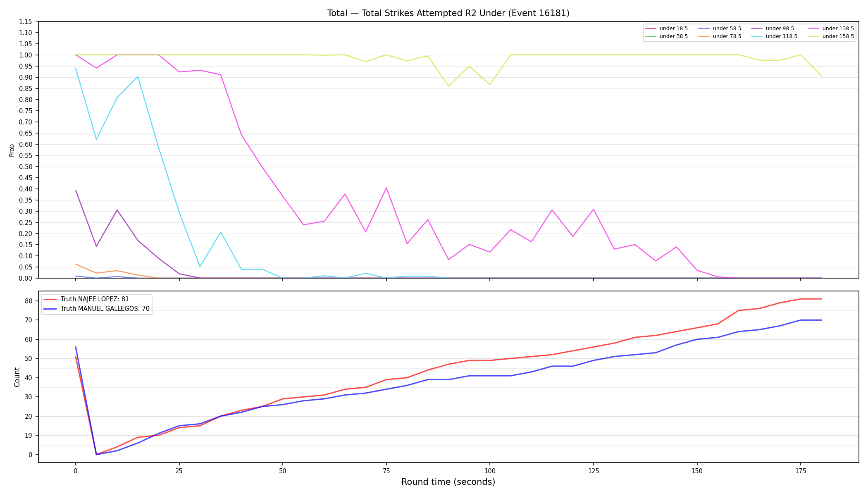Click the 'Count' y-axis label
The image size is (868, 496).
[x=17, y=377]
